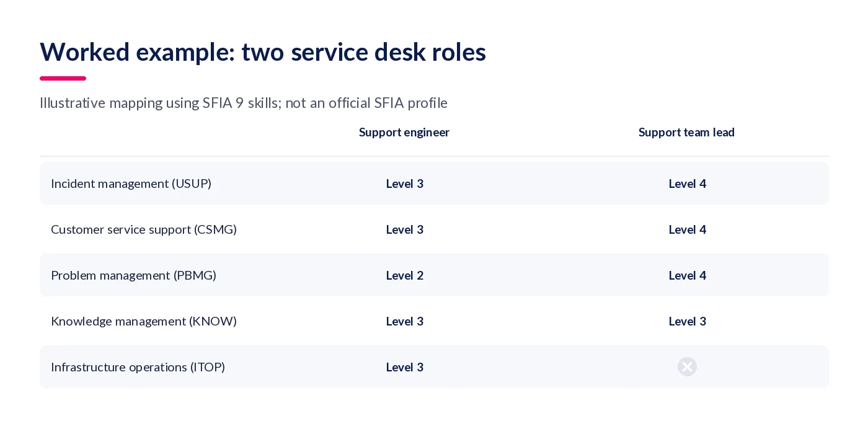The image size is (868, 434).
Task: Click Support team lead level for Incident management
Action: tap(688, 184)
